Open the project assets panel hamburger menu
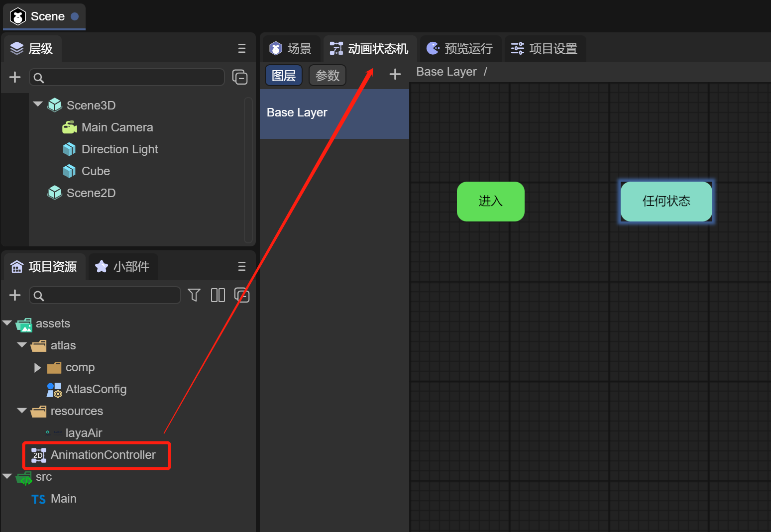The width and height of the screenshot is (771, 532). (x=242, y=266)
